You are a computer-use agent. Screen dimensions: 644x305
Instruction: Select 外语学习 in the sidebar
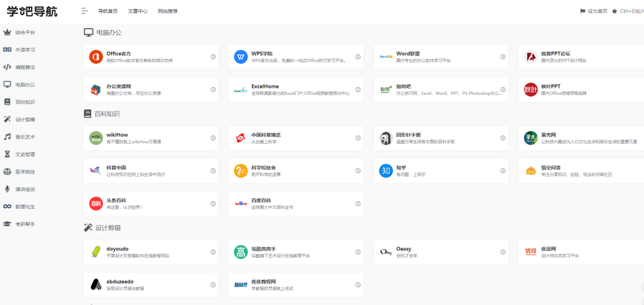(x=25, y=50)
